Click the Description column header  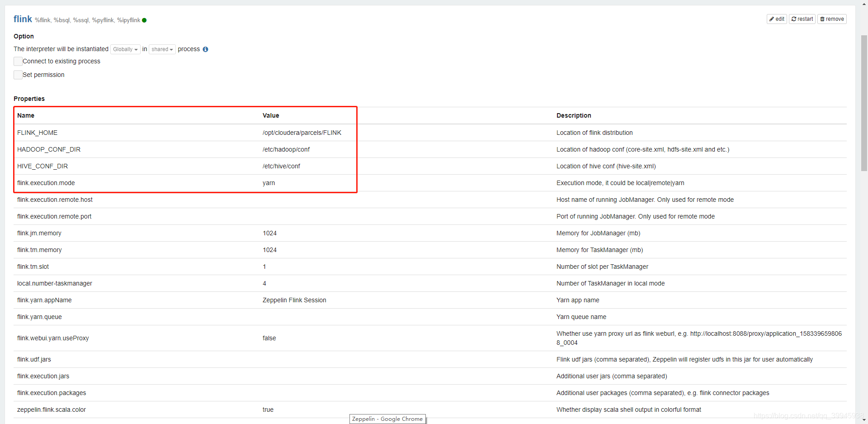574,115
